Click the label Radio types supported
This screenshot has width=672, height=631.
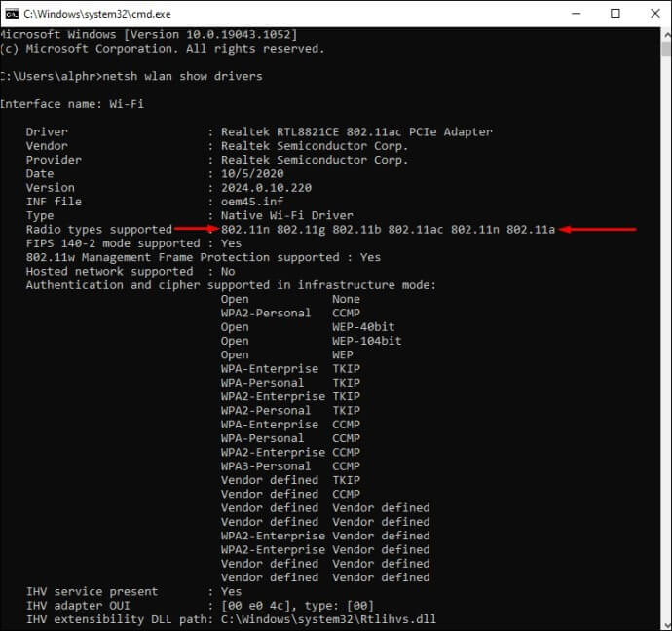point(99,230)
